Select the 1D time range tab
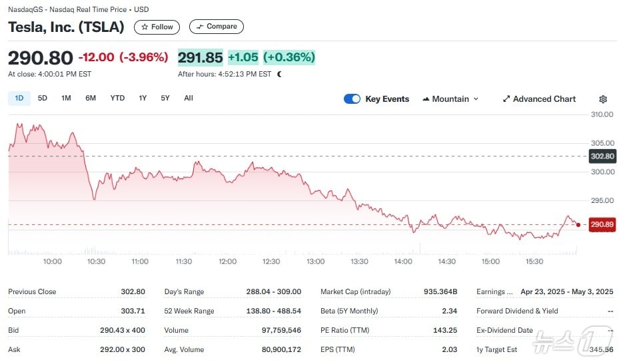 pos(19,98)
